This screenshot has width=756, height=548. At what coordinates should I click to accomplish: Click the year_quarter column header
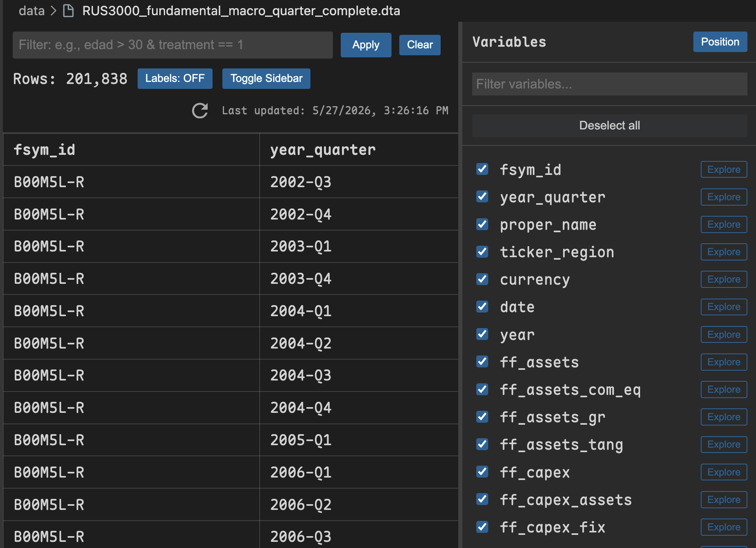(x=359, y=149)
